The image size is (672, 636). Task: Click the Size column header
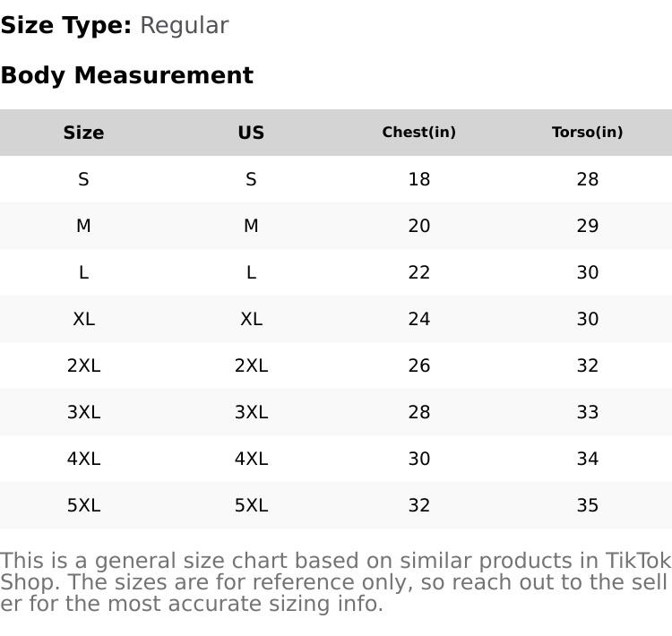(x=83, y=133)
